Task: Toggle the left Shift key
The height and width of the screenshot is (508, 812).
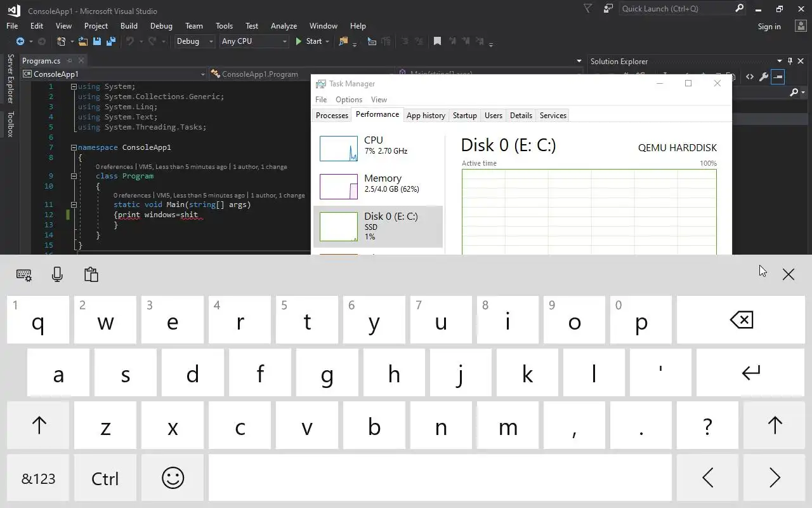Action: pyautogui.click(x=38, y=425)
